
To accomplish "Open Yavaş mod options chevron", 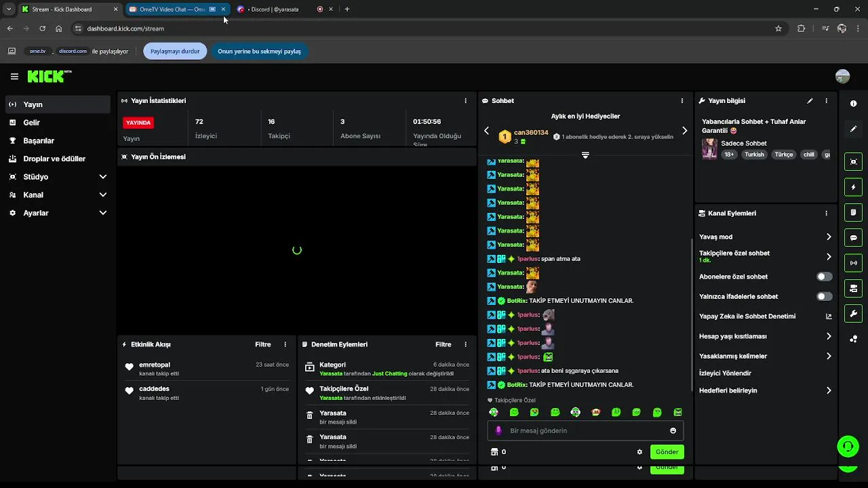I will (828, 237).
